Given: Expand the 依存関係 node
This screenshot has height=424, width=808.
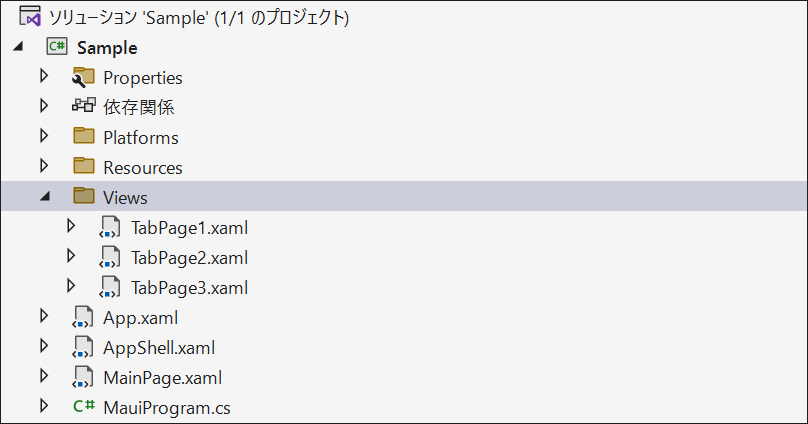Looking at the screenshot, I should (44, 106).
